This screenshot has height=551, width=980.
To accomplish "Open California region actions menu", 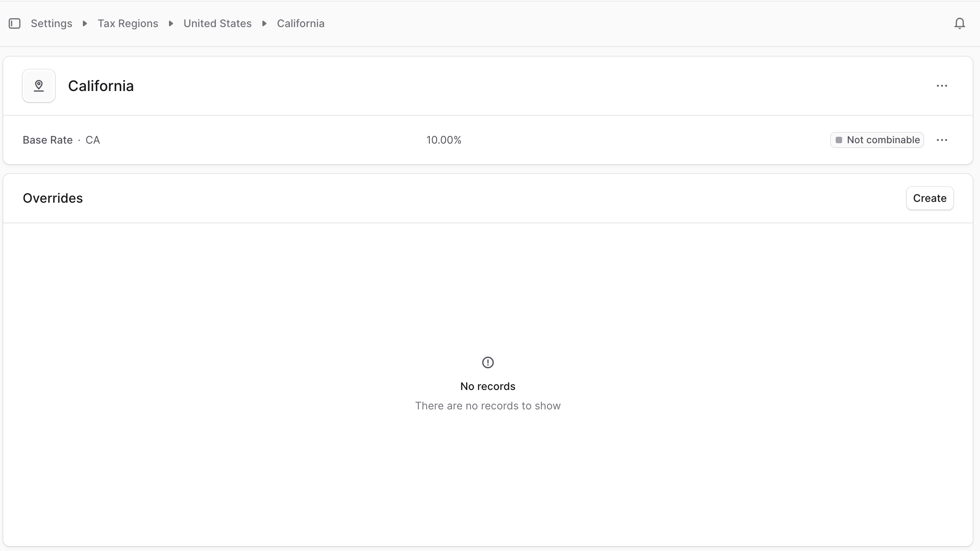I will (x=942, y=86).
